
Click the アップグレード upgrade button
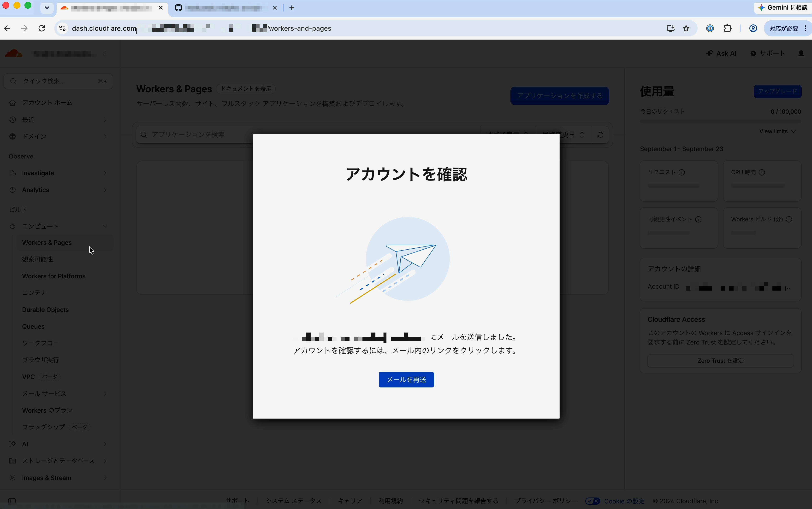tap(777, 91)
